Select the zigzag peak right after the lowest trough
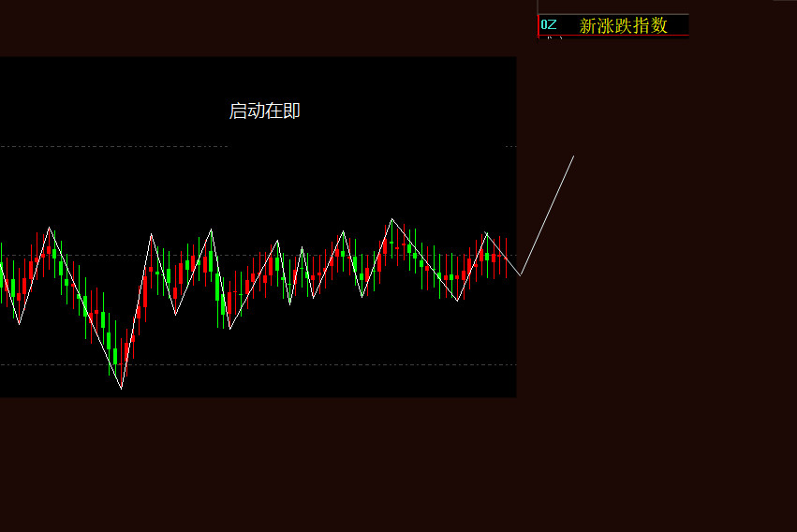Screen dimensions: 797x532 tap(151, 234)
